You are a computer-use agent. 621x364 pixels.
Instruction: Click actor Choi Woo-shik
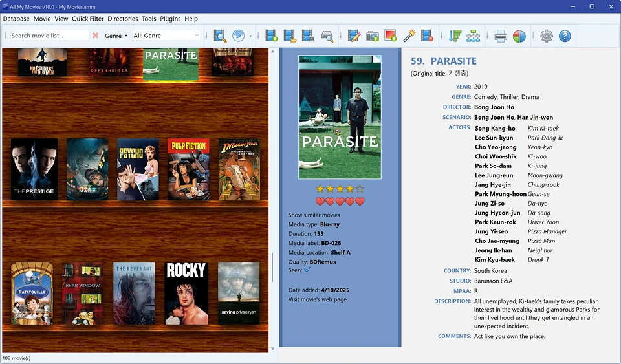(x=496, y=156)
